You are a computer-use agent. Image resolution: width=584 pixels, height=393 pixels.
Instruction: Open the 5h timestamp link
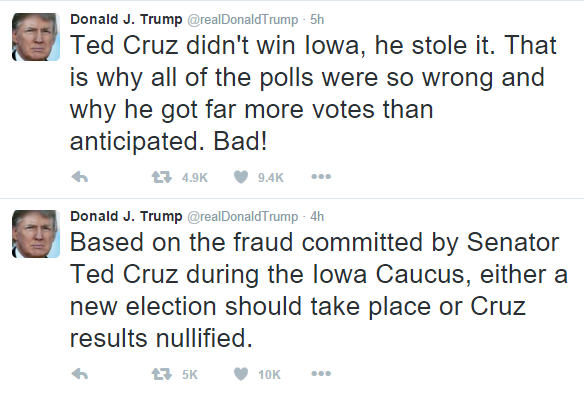click(317, 19)
